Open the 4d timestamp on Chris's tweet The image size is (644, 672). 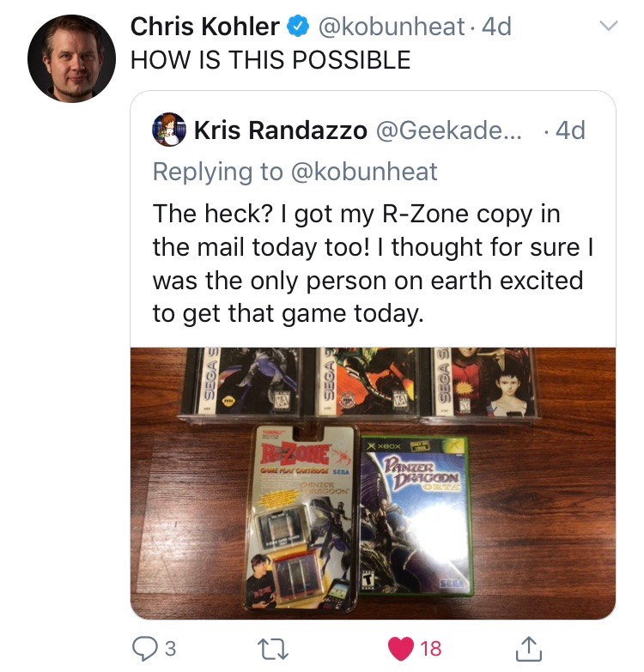pos(496,27)
